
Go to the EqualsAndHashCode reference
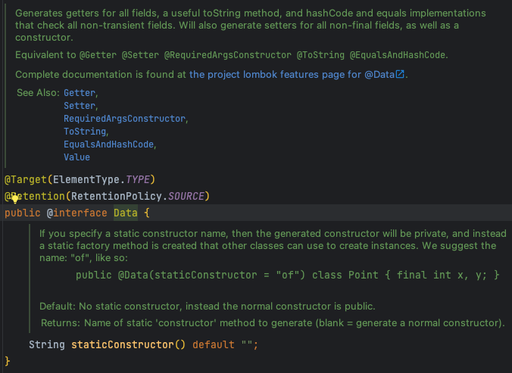(x=109, y=144)
